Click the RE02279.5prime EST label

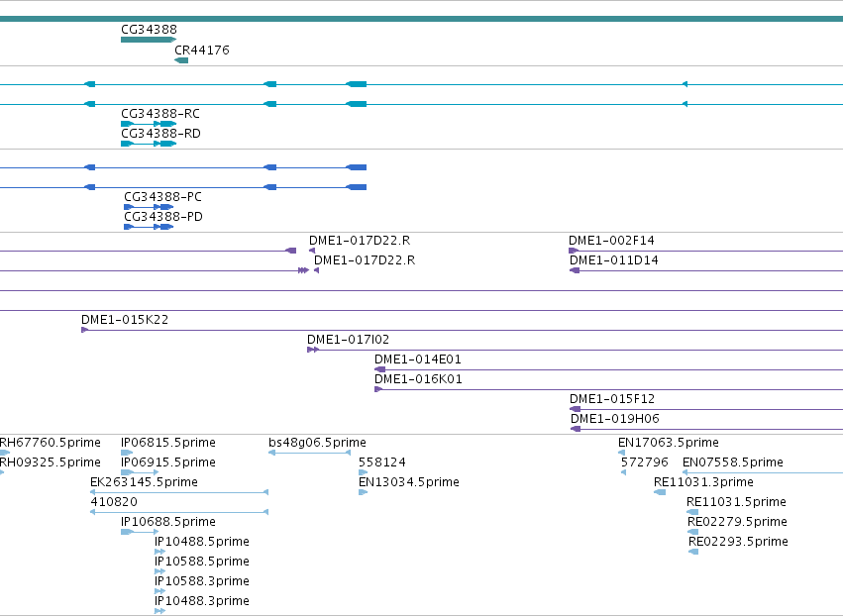[x=737, y=523]
